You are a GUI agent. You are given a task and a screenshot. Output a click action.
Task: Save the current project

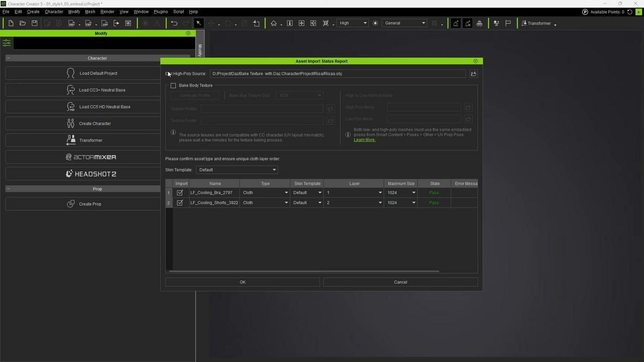34,23
